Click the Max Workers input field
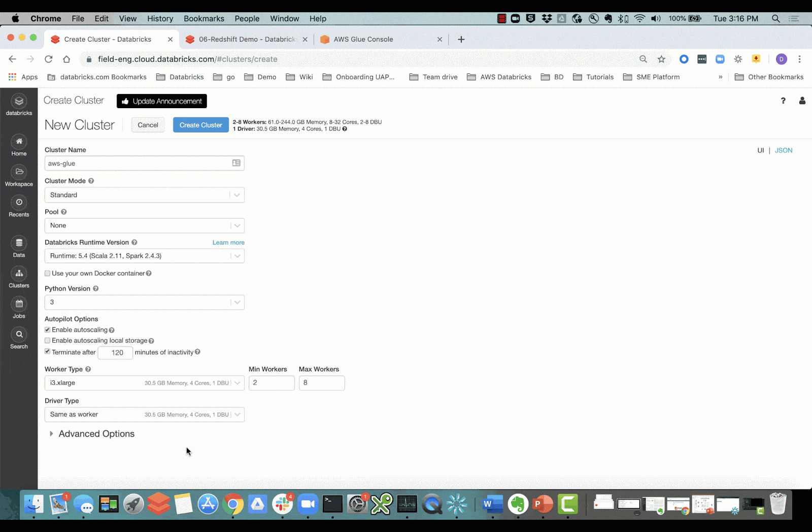 click(322, 383)
